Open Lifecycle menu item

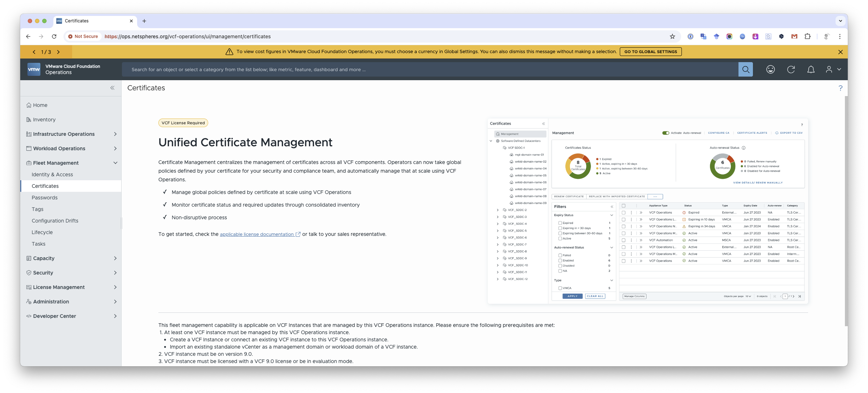[x=71, y=232]
